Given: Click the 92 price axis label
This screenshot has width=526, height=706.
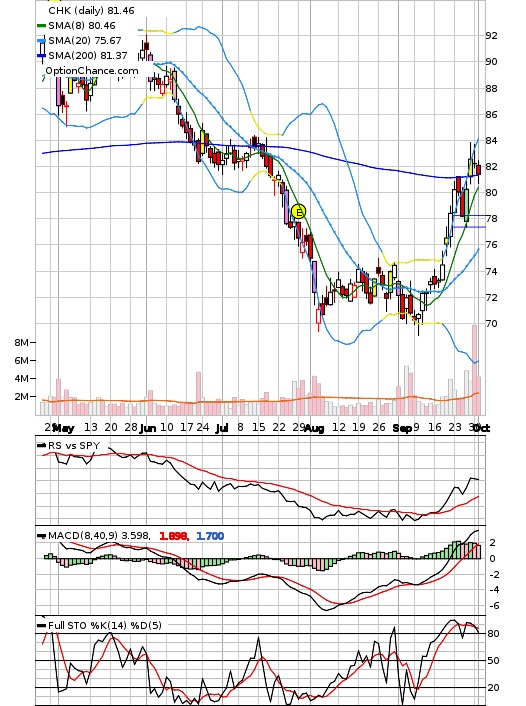Looking at the screenshot, I should point(491,36).
